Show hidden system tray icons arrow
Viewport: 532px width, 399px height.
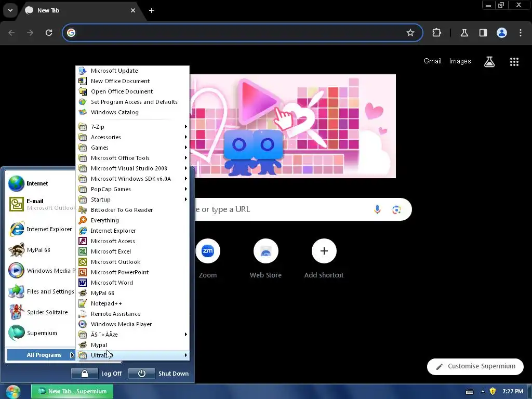coord(483,391)
